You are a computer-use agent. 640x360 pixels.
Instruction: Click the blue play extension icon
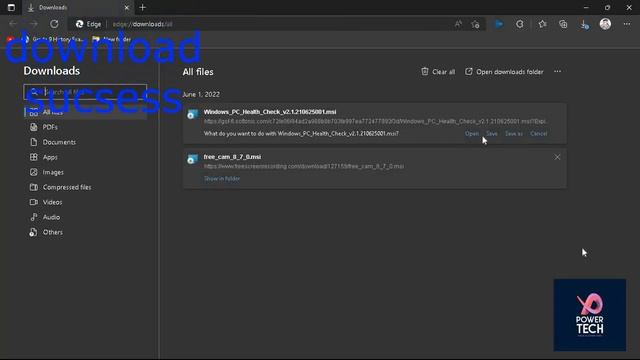pos(499,24)
